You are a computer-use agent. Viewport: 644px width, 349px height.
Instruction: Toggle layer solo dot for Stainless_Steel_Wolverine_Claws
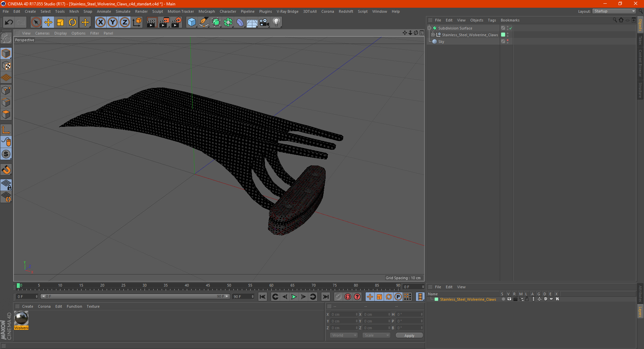503,299
